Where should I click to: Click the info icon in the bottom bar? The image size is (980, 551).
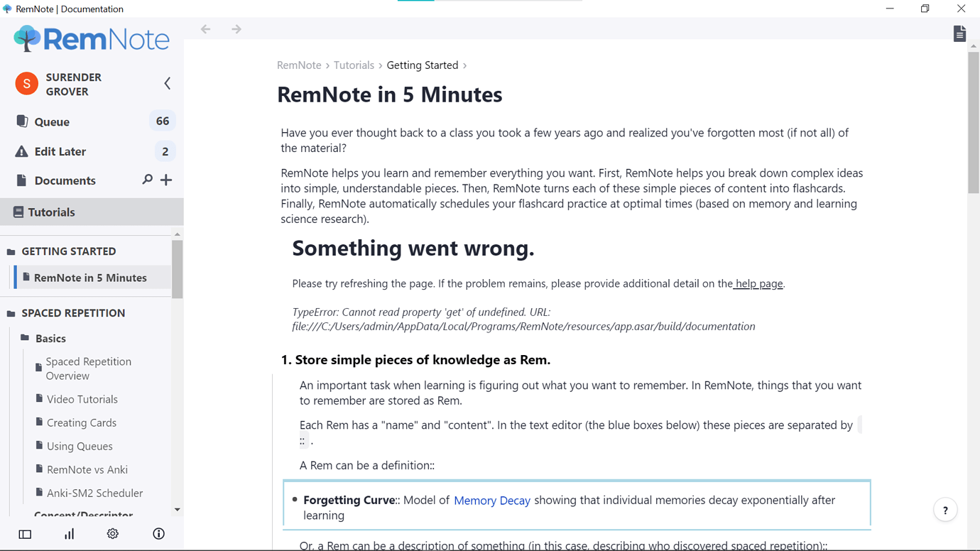[x=158, y=533]
